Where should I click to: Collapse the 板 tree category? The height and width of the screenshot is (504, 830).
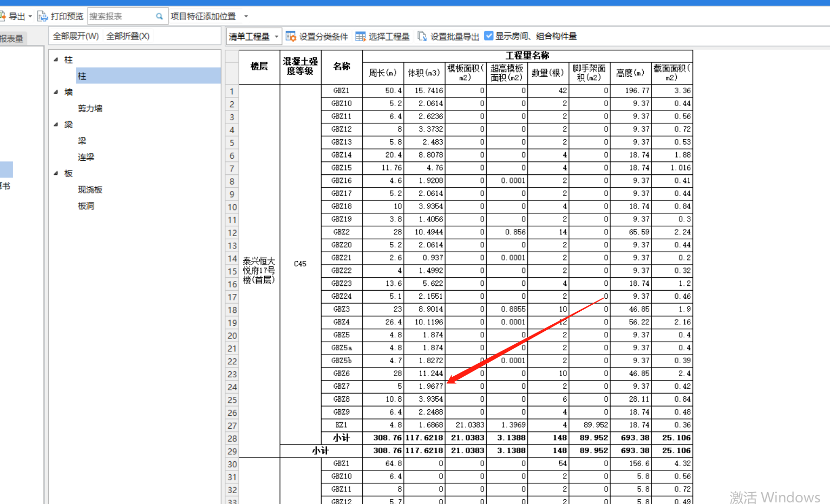[56, 173]
